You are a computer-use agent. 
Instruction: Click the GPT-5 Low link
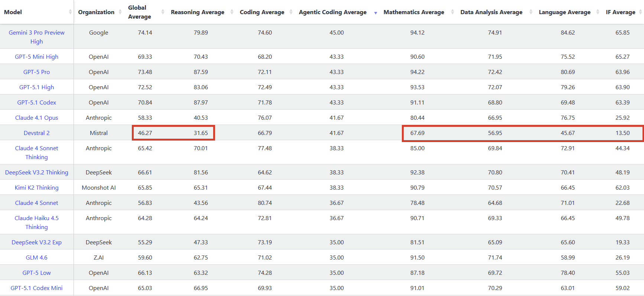click(37, 273)
